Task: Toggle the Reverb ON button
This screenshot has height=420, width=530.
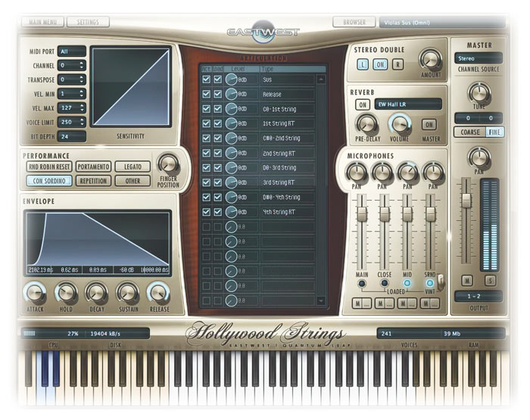Action: (x=363, y=104)
